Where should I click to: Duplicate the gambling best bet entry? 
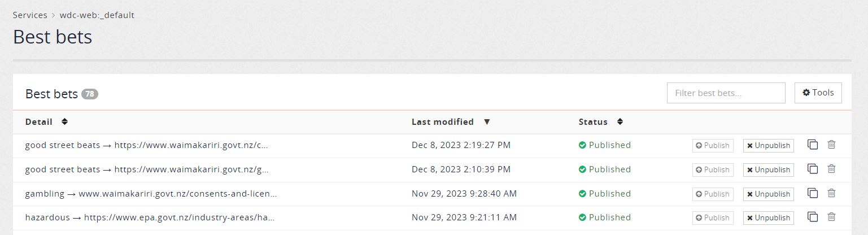click(x=813, y=193)
